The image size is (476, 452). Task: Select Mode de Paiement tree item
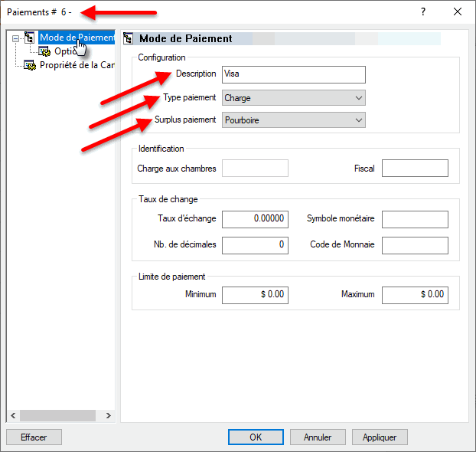(77, 38)
